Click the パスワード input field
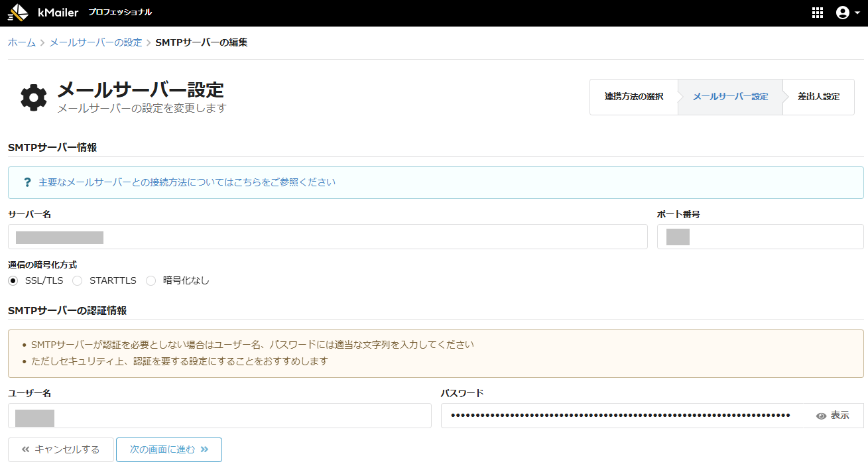The image size is (868, 466). tap(623, 416)
